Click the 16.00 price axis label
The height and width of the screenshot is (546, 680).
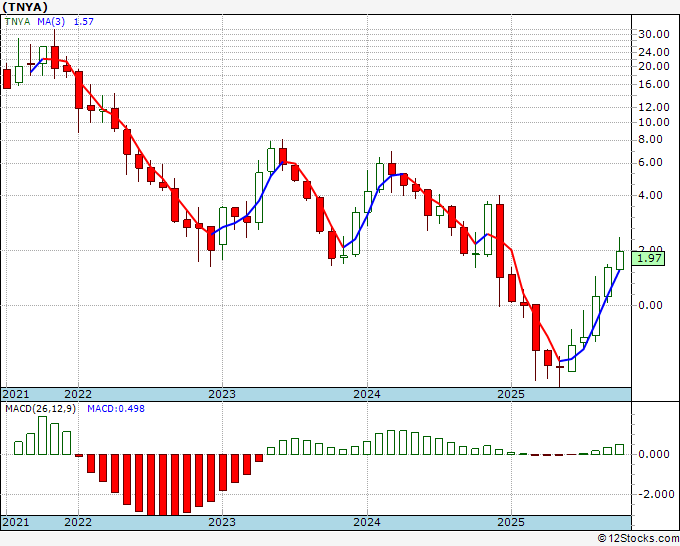654,84
